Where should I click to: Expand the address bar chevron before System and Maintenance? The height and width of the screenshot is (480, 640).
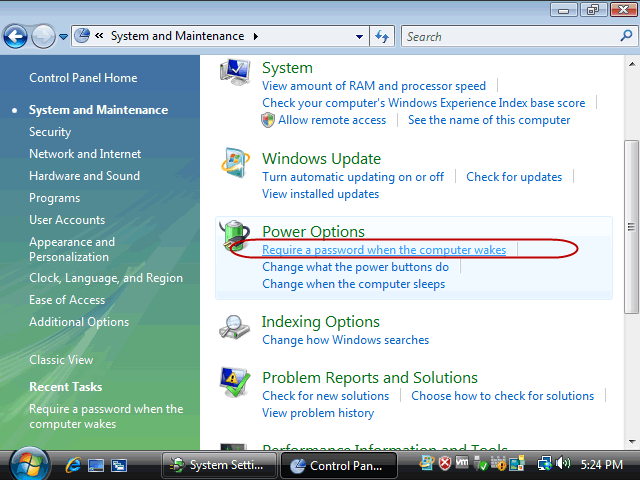[99, 36]
